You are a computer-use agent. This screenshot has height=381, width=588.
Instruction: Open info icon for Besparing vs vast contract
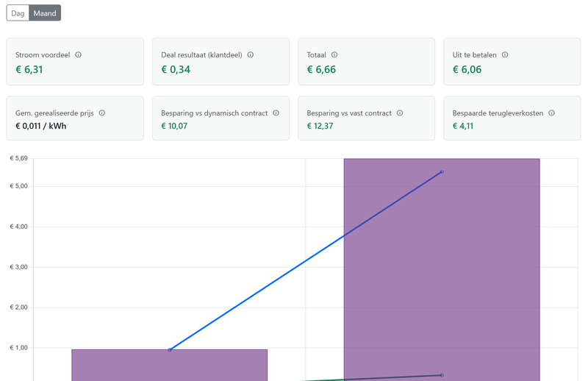click(x=400, y=113)
